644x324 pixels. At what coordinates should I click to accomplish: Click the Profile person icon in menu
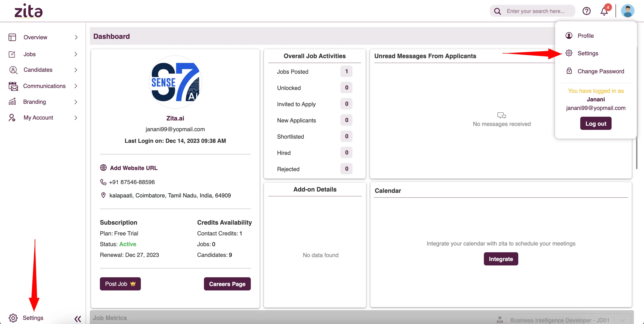[x=569, y=36]
